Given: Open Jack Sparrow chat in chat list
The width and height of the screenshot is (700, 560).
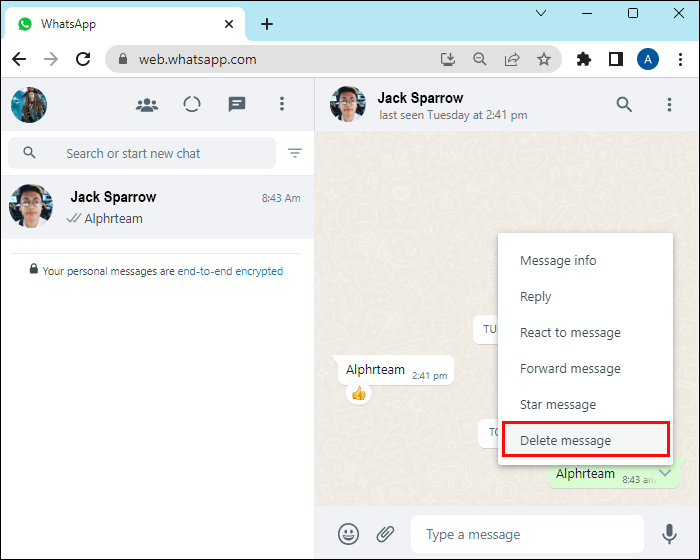Looking at the screenshot, I should click(158, 207).
